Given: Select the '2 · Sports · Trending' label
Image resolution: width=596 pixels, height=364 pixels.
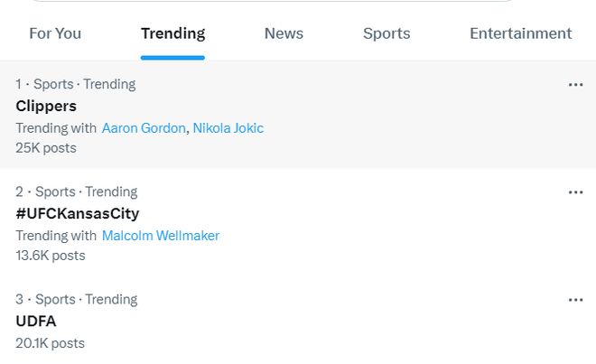Looking at the screenshot, I should click(77, 191).
